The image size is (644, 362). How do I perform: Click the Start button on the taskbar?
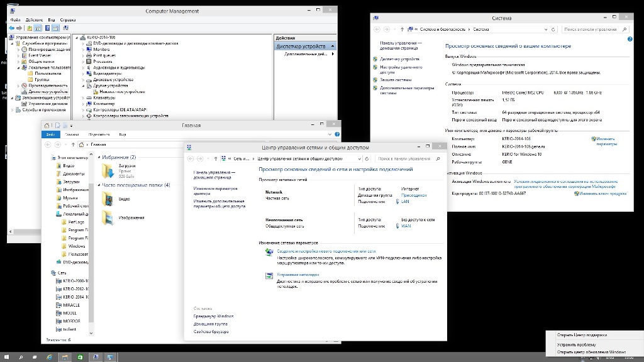click(7, 356)
